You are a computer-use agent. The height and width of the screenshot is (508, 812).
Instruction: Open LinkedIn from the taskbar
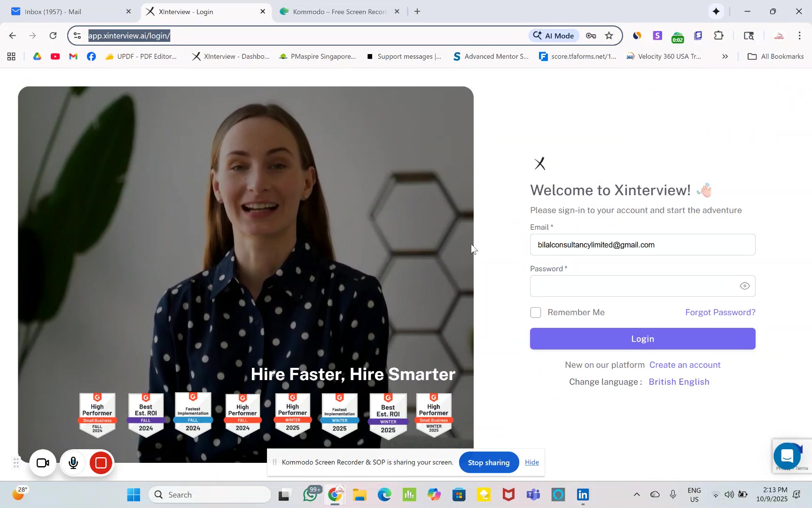point(583,494)
